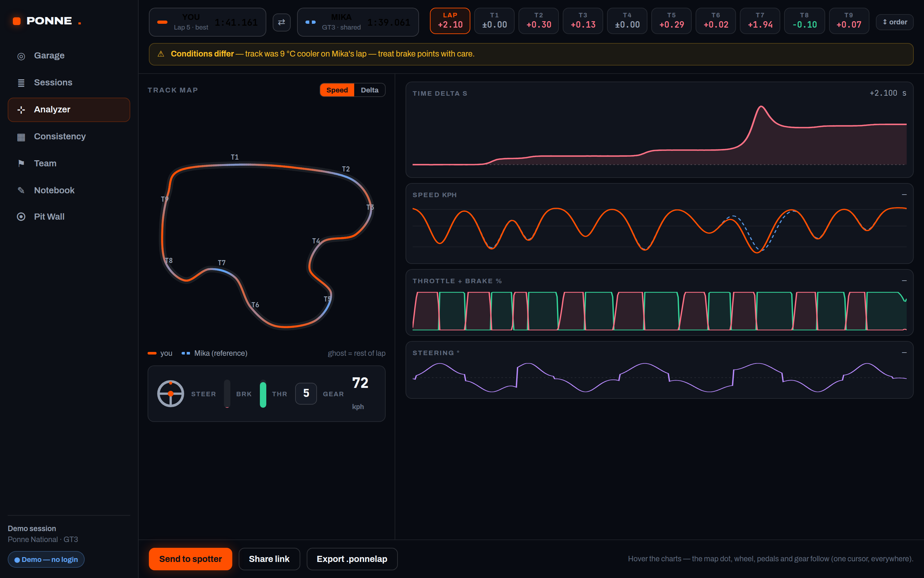Click the T8 corner label on map
The image size is (924, 578).
(x=169, y=260)
